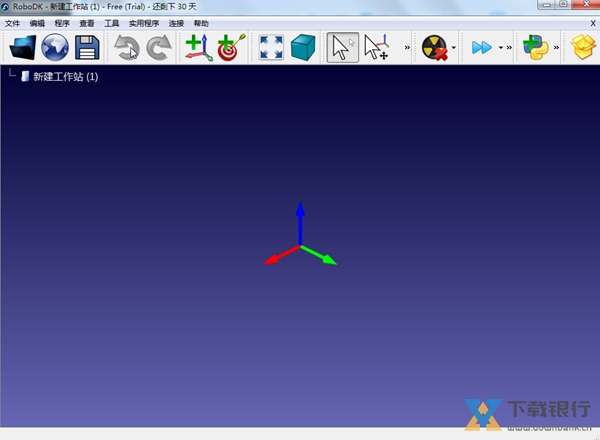Select 新建工作站 (1) in the tree

(65, 76)
